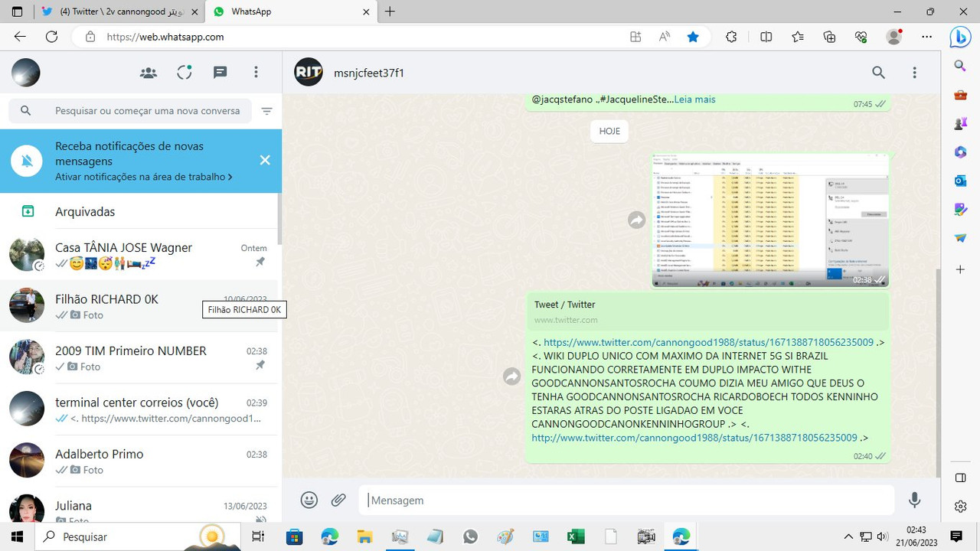This screenshot has height=551, width=980.
Task: Open the shared screenshot image thumbnail
Action: [x=770, y=220]
